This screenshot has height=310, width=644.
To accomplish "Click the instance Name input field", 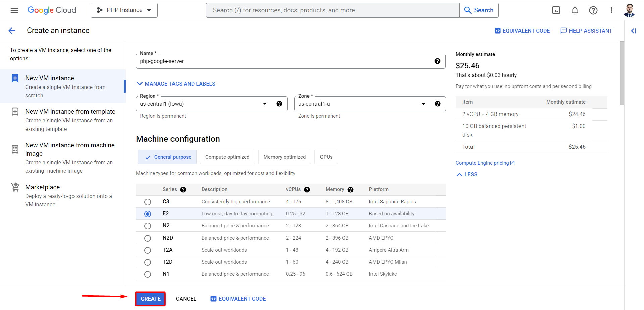I will 291,61.
